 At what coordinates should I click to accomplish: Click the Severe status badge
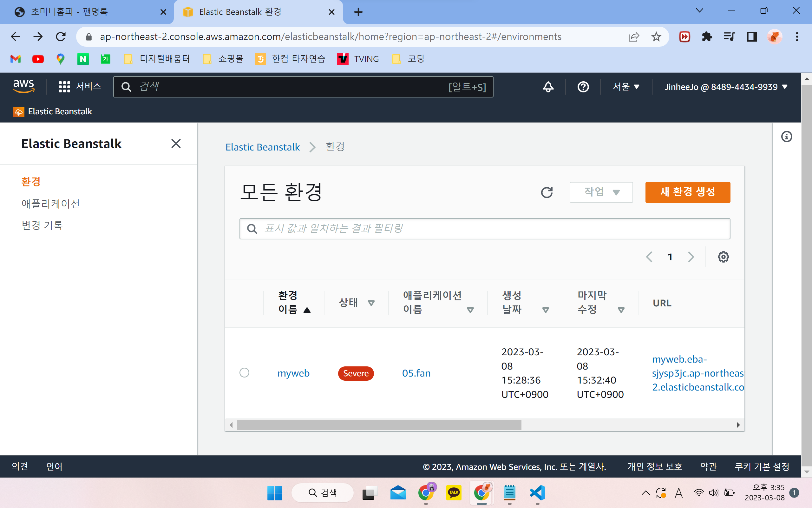pos(356,373)
